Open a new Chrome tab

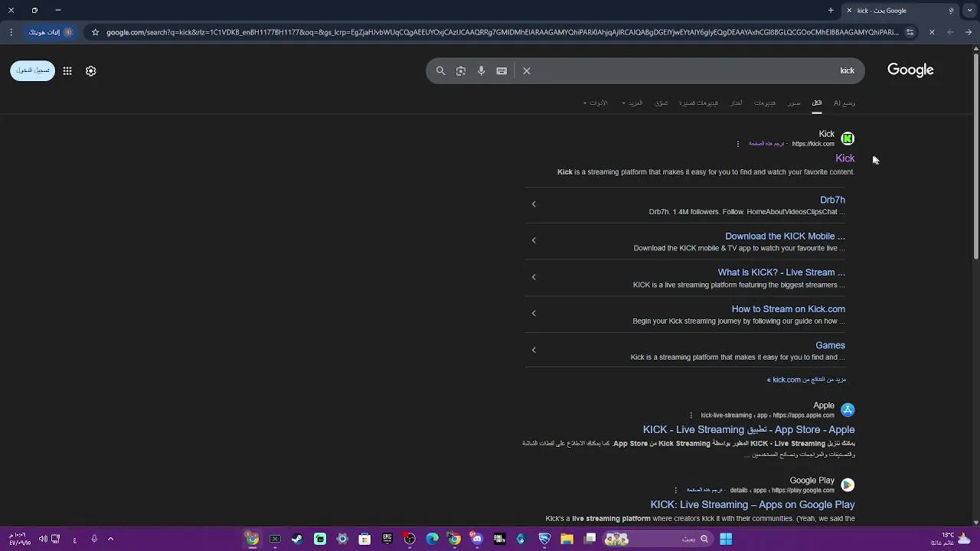pos(831,11)
